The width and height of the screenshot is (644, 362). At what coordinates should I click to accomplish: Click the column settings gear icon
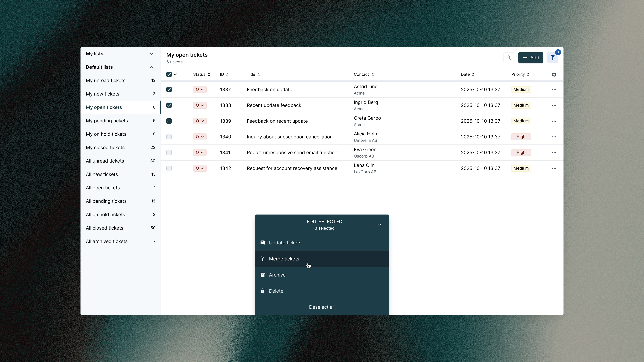point(554,74)
